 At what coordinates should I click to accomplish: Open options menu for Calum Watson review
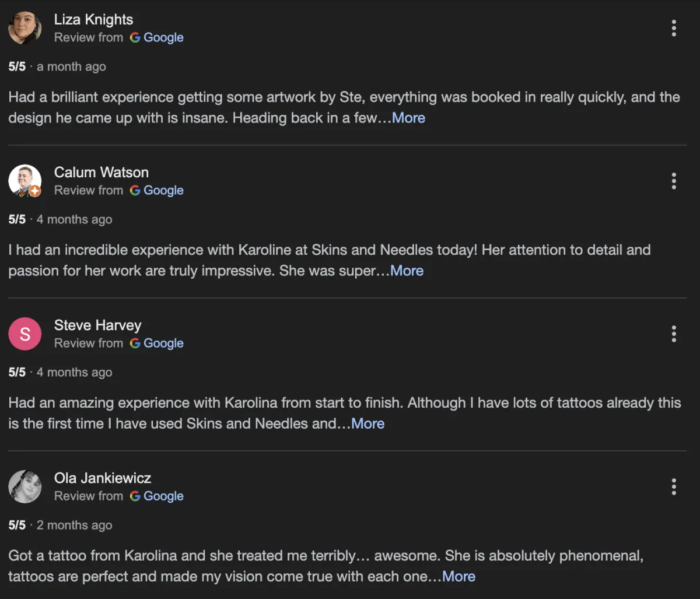[674, 181]
